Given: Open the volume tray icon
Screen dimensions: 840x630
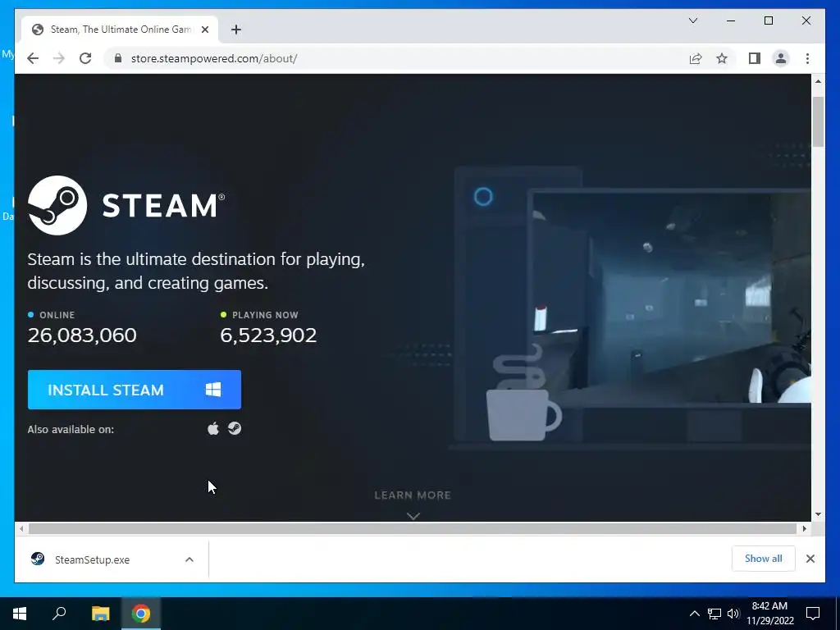Looking at the screenshot, I should point(733,614).
